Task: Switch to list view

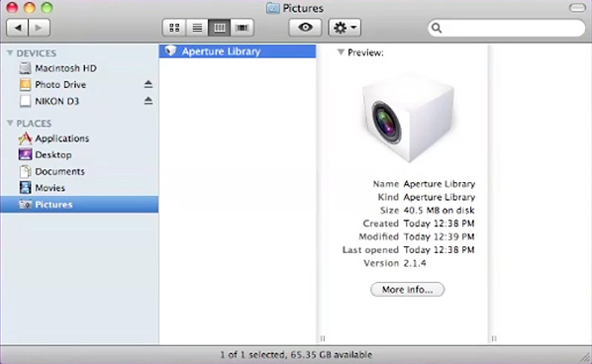Action: 197,28
